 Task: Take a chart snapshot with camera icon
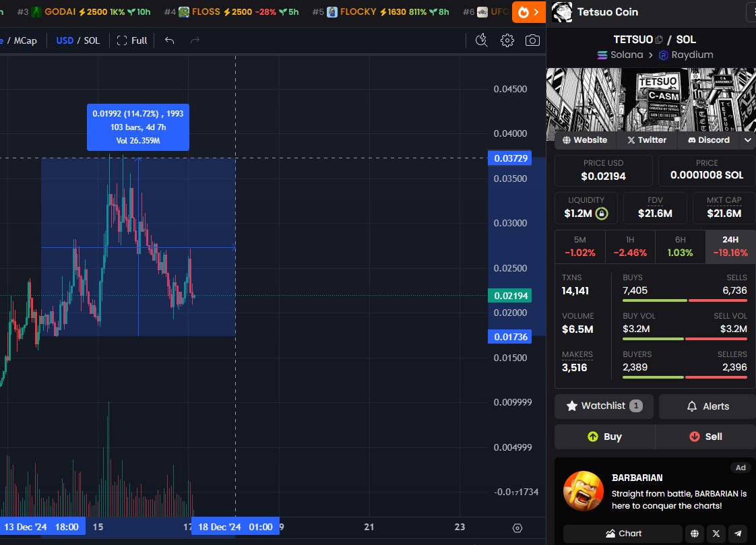532,40
